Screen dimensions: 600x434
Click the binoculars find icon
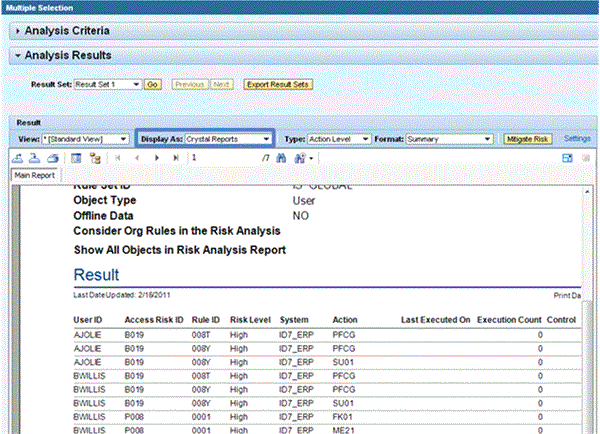click(x=281, y=158)
